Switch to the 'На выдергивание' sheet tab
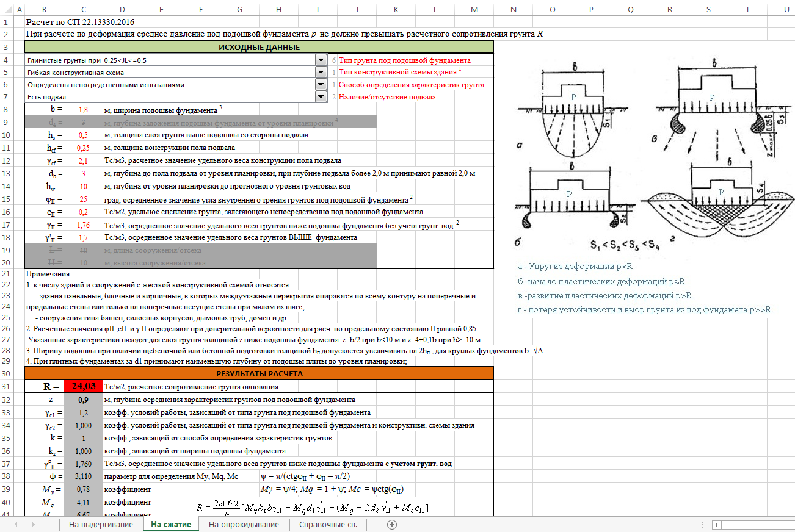This screenshot has height=532, width=795. [x=101, y=525]
